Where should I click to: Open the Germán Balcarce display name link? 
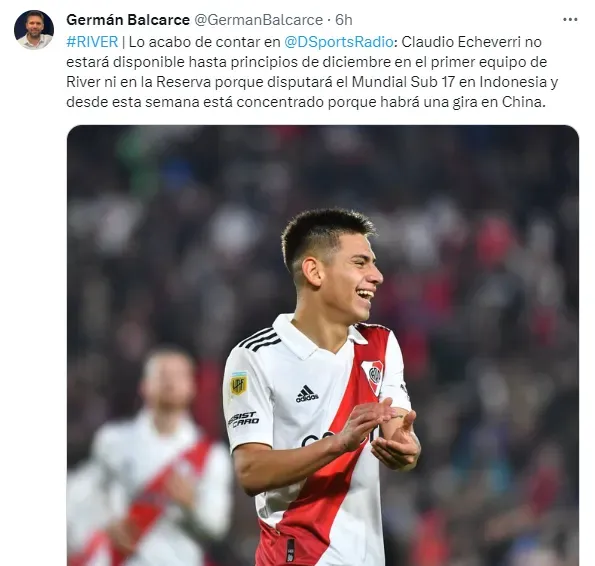[x=128, y=20]
